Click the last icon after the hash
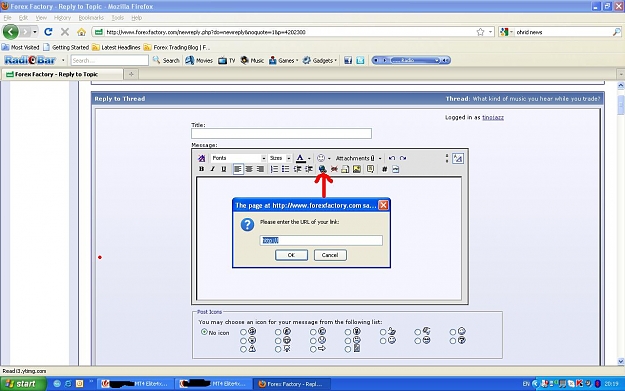The image size is (625, 391). (x=395, y=169)
